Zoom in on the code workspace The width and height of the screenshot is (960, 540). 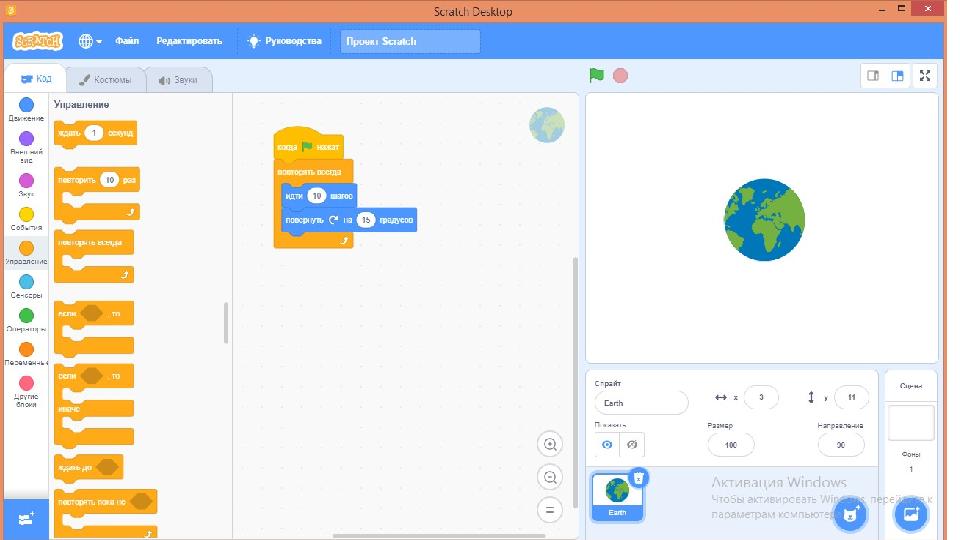(x=550, y=444)
